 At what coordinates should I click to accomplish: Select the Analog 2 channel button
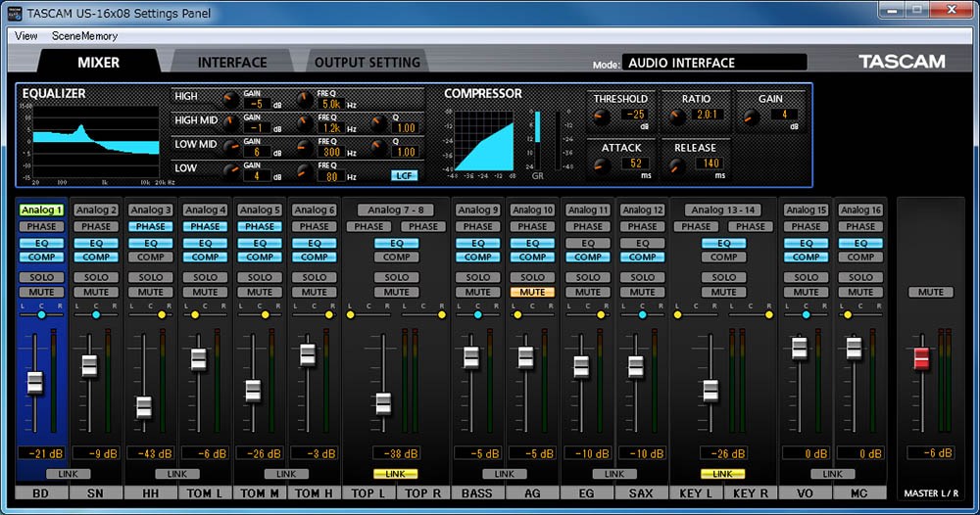[96, 210]
